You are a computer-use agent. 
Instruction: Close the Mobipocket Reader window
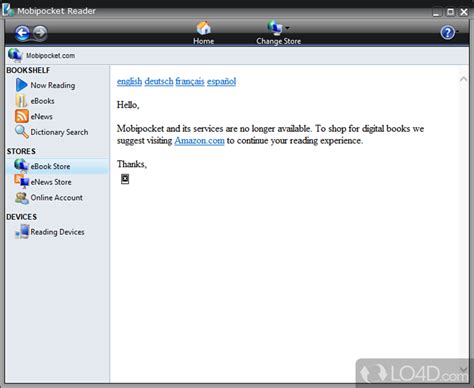pos(464,12)
